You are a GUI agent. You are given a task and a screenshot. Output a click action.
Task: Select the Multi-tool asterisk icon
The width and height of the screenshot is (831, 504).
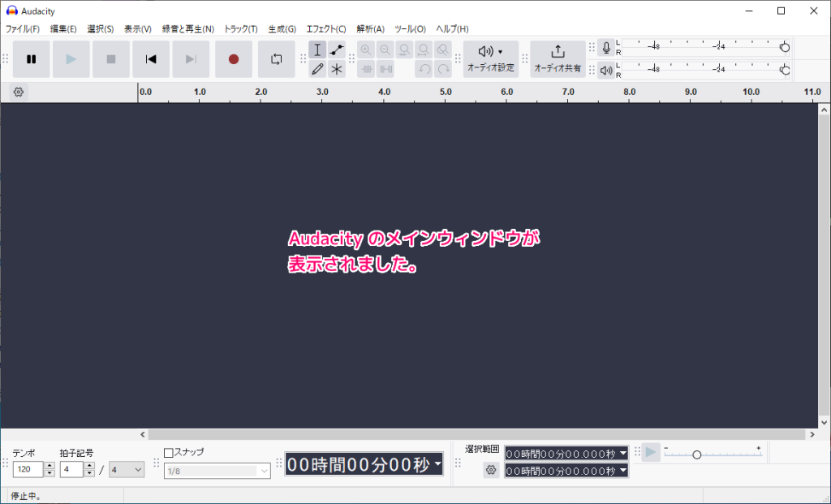[337, 69]
